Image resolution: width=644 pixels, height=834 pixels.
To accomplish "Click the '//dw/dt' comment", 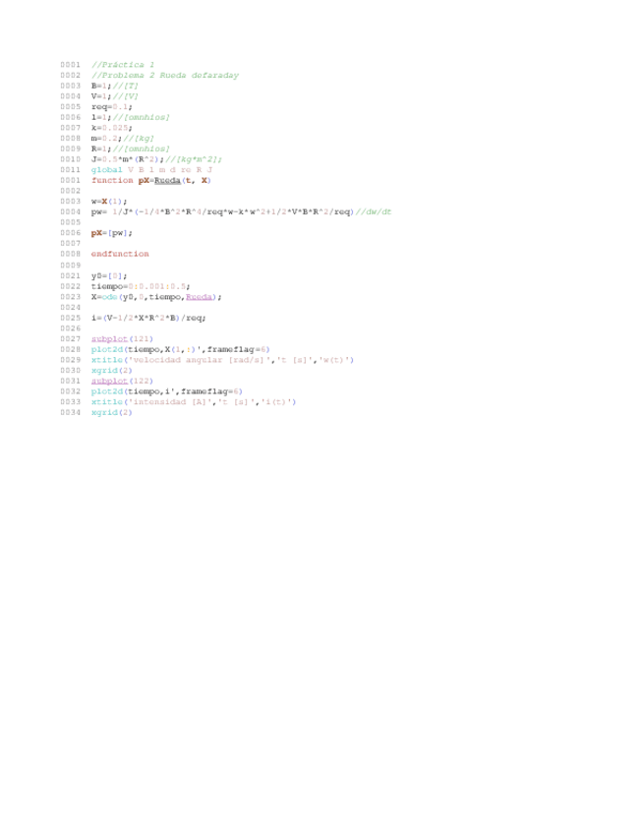I will 374,212.
